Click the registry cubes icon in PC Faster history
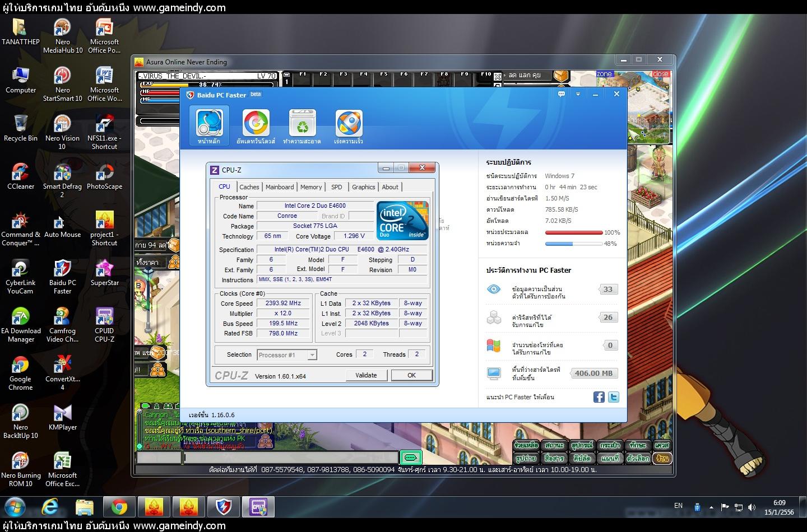 point(494,318)
